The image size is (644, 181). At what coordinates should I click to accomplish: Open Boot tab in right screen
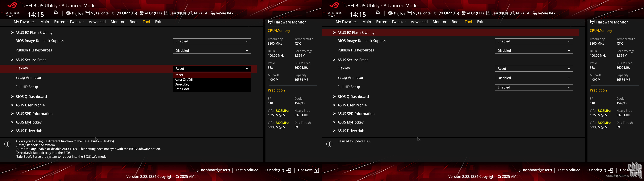click(455, 22)
